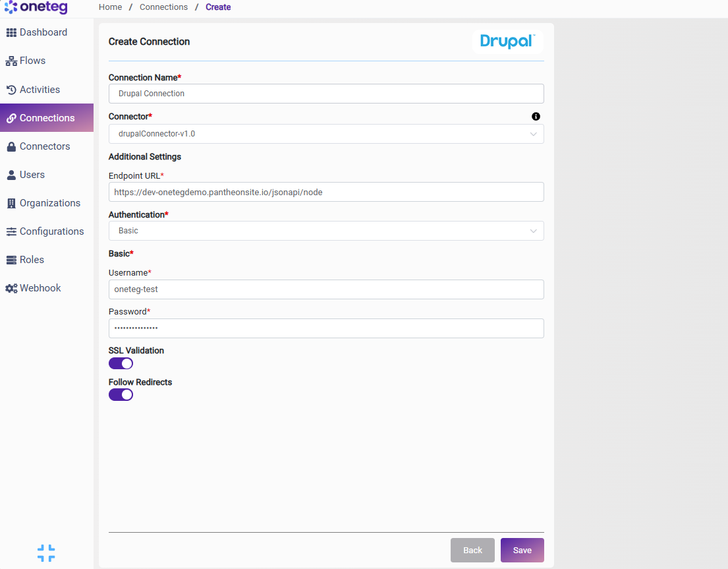The image size is (728, 569).
Task: Click the Activities history icon
Action: (11, 90)
